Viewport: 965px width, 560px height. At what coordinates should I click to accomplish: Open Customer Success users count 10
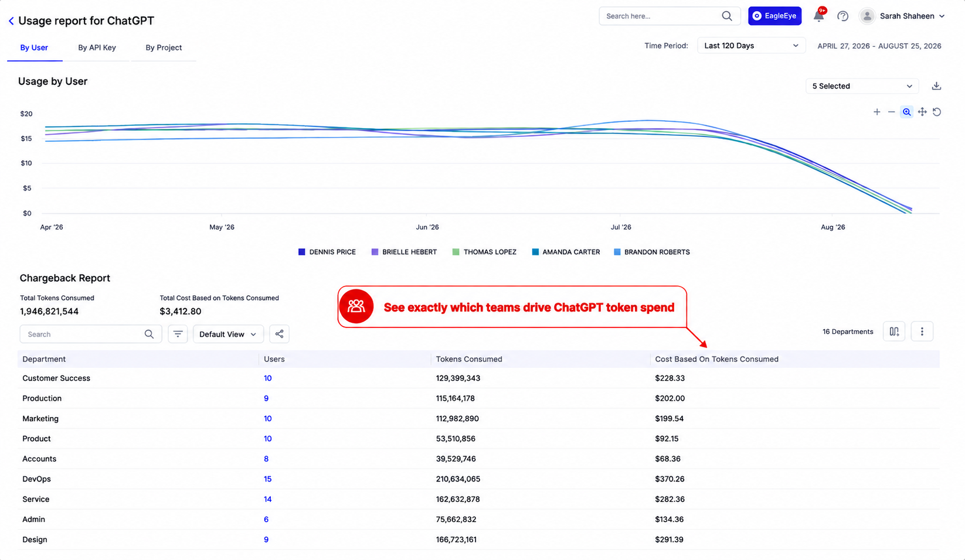pyautogui.click(x=268, y=378)
